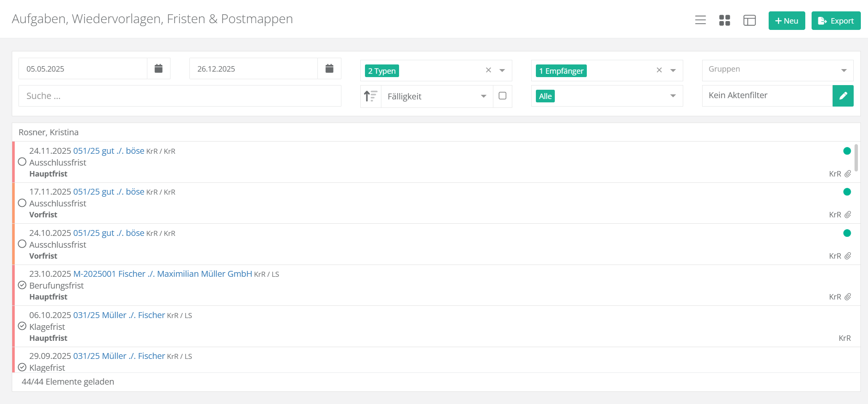Image resolution: width=868 pixels, height=404 pixels.
Task: Mark 24.11.2025 Ausschlussfrist Hauptfrist as done
Action: (x=22, y=162)
